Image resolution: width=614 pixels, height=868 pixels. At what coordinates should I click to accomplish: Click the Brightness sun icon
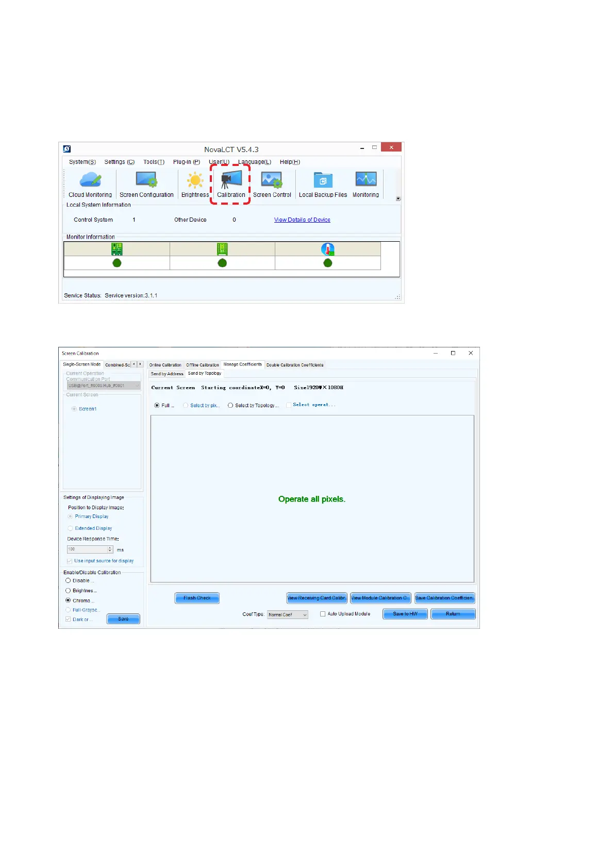coord(195,180)
